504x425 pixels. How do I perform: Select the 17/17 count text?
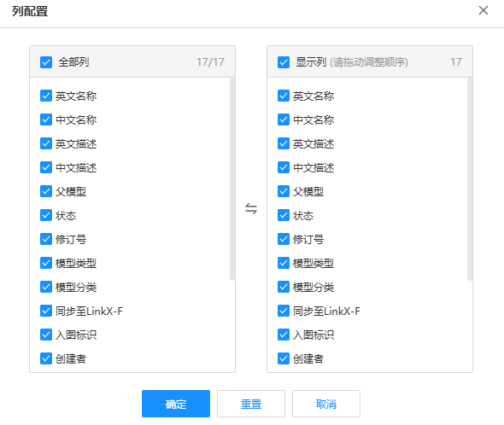[210, 62]
